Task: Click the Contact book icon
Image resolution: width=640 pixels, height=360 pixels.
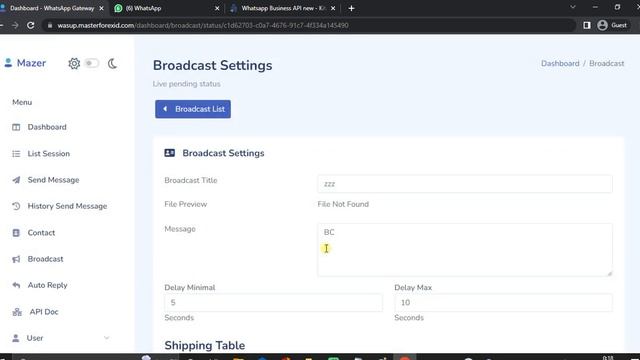Action: pos(16,233)
